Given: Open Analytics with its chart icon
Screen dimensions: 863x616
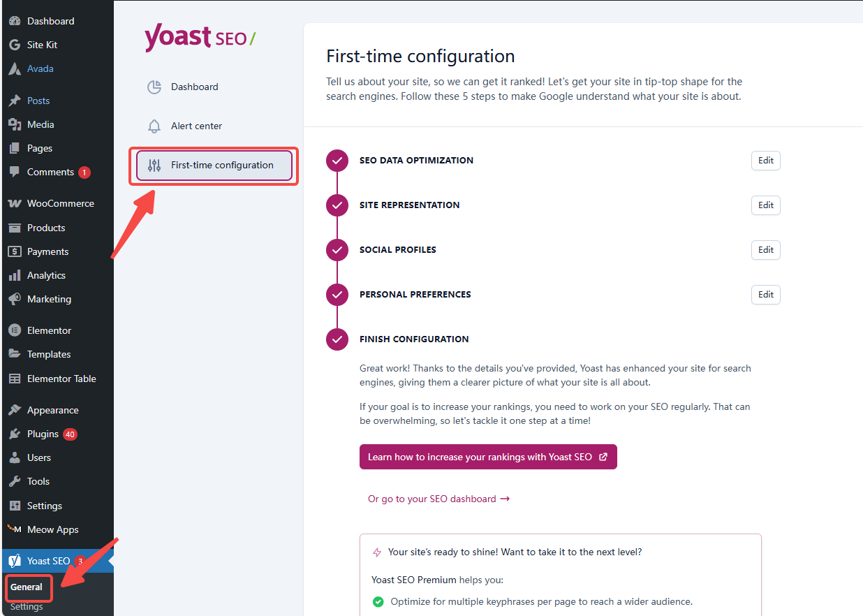Looking at the screenshot, I should click(15, 275).
